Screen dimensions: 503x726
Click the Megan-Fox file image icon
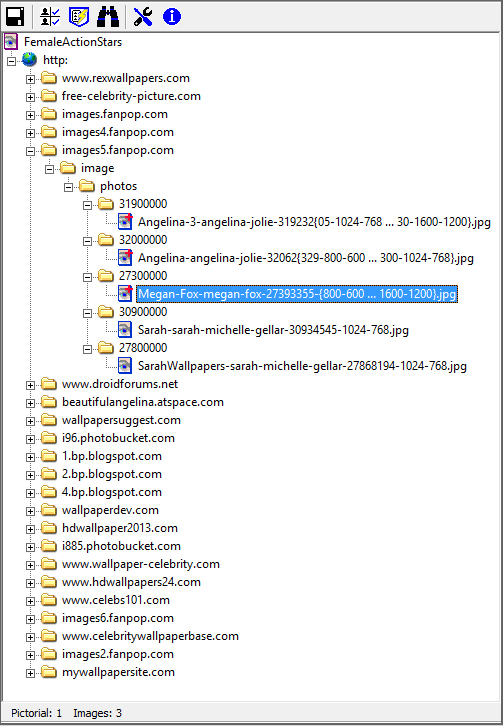click(x=125, y=294)
